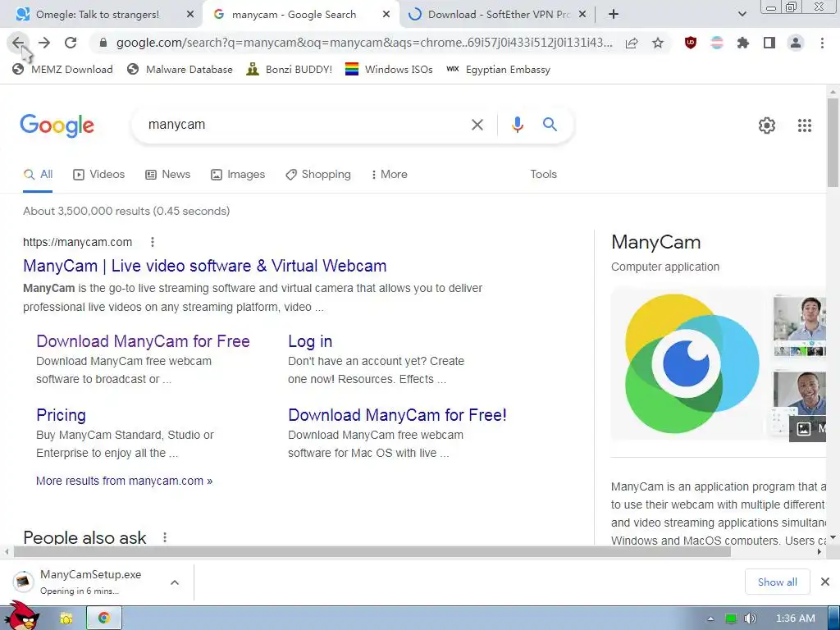Open the taskbar clock showing 1:36 AM

(x=796, y=619)
